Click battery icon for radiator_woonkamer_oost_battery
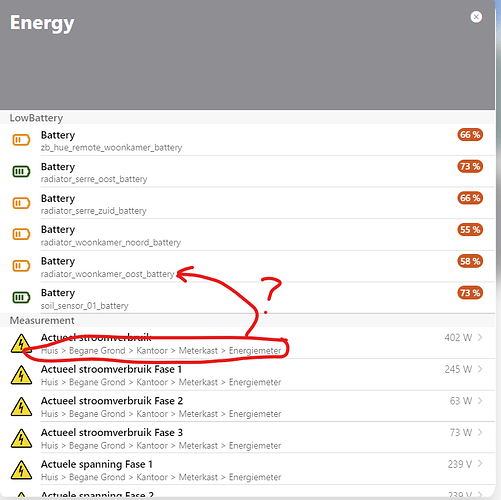Viewport: 501px width, 500px height. pos(21,266)
